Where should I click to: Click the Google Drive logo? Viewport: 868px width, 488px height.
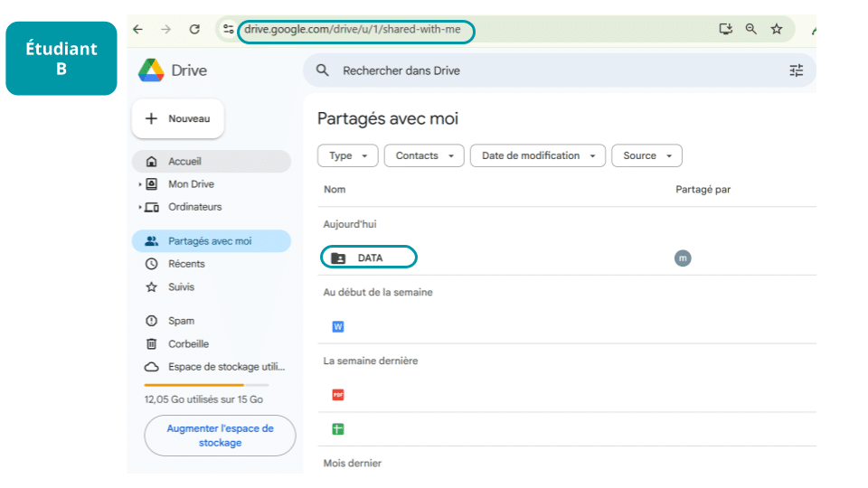pyautogui.click(x=151, y=70)
